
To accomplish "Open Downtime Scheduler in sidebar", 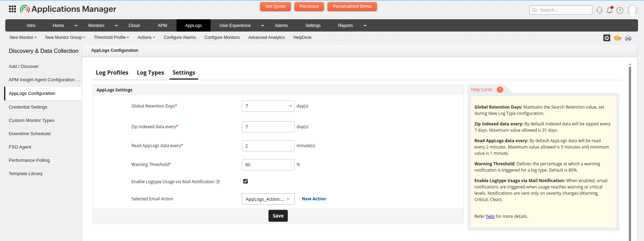I will coord(30,134).
